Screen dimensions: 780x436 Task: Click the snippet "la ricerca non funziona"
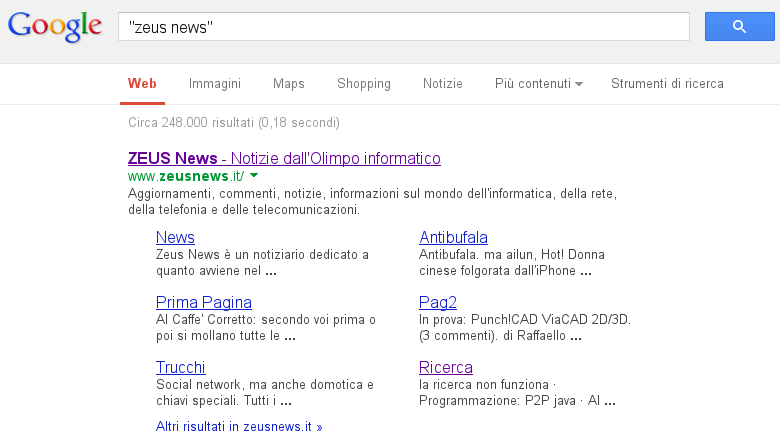[517, 393]
